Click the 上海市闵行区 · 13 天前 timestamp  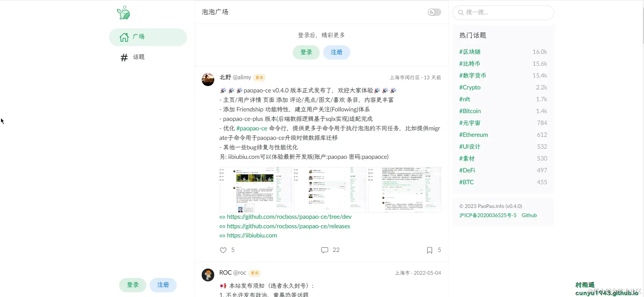(x=415, y=78)
